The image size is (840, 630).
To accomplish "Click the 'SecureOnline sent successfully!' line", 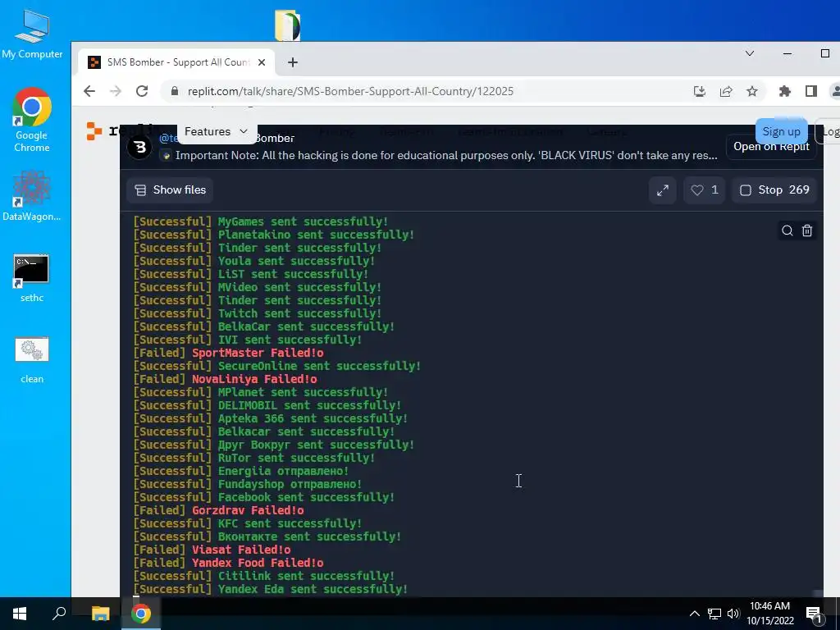I will pos(276,366).
